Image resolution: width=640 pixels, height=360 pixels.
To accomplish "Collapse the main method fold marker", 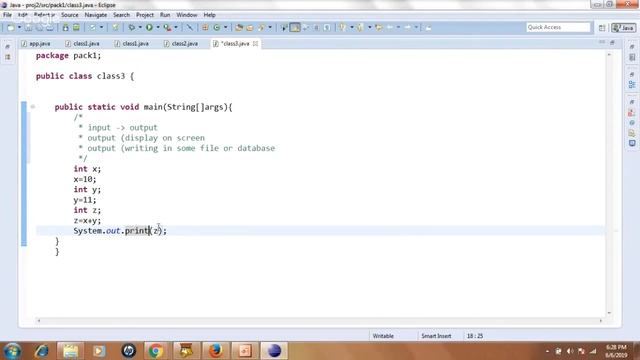I will (33, 107).
